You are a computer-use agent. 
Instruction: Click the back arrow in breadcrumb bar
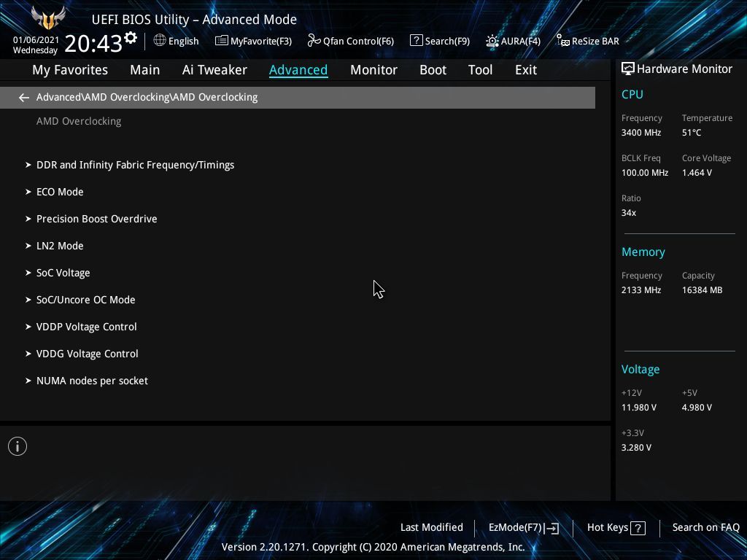coord(24,98)
